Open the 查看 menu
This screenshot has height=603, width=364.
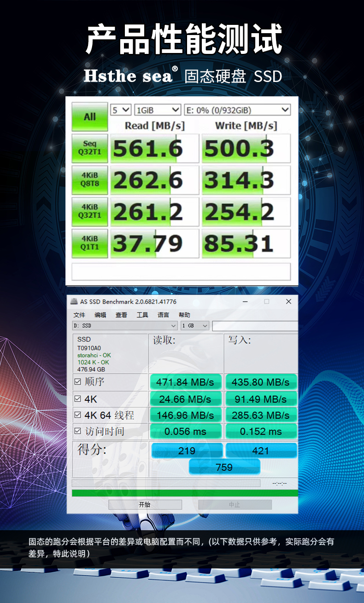[121, 315]
